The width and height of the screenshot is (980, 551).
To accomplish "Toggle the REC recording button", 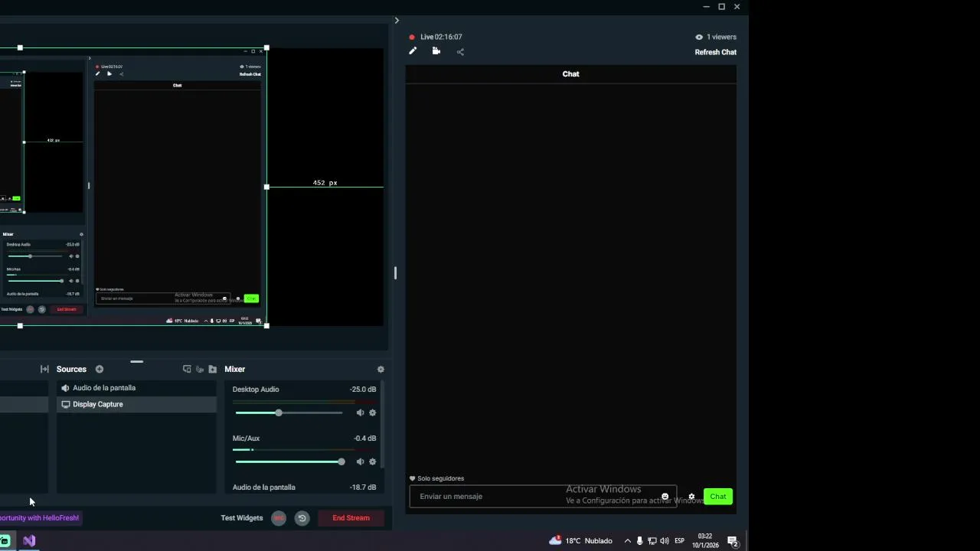I will pyautogui.click(x=279, y=518).
